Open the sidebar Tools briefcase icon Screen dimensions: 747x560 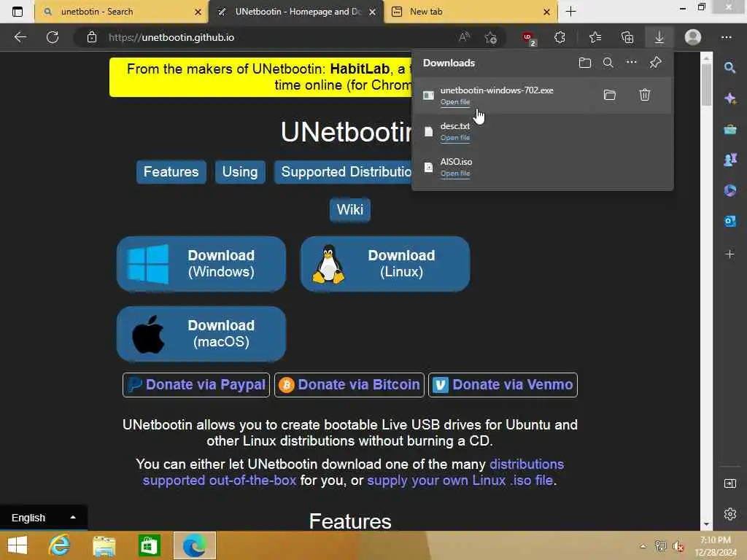click(729, 129)
